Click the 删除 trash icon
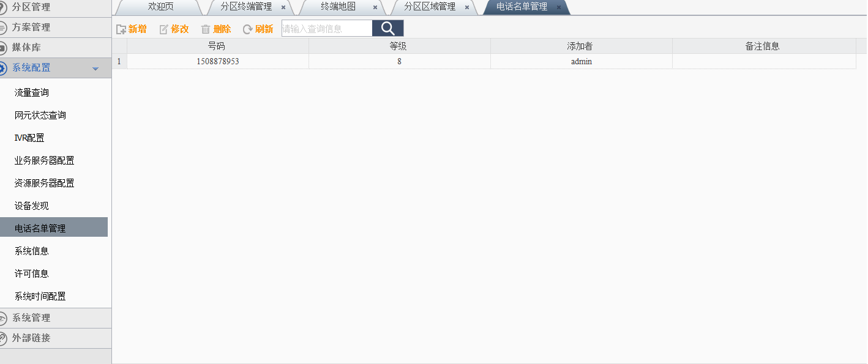Screen dimensions: 868x364 click(x=206, y=29)
